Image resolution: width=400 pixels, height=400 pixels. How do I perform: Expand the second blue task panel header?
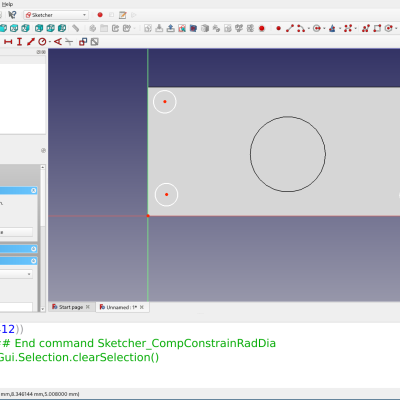tap(34, 249)
